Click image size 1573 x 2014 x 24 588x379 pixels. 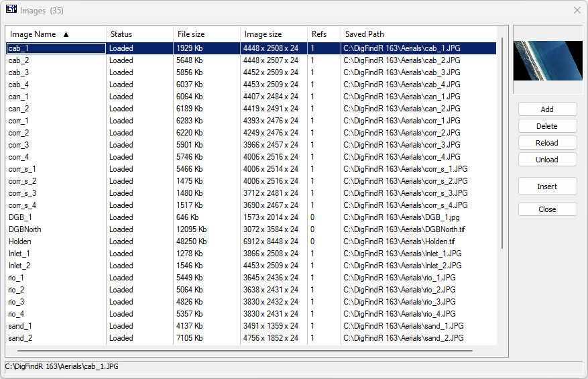pyautogui.click(x=271, y=217)
